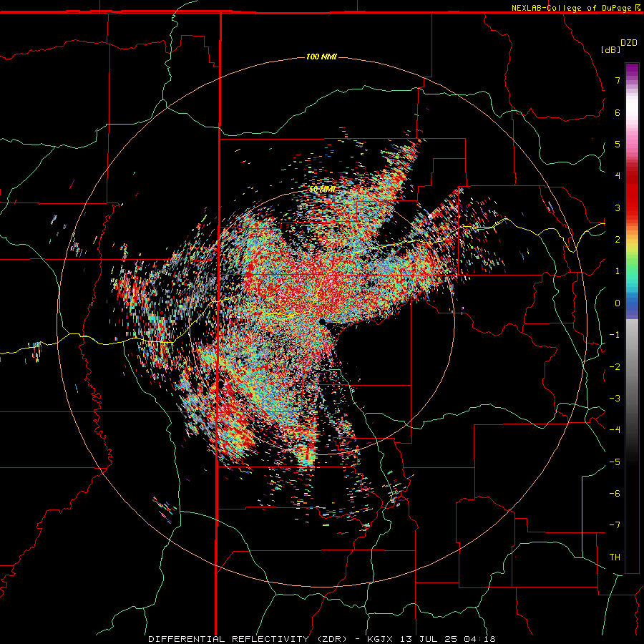
Task: Click the 4 value on the color scale
Action: [618, 176]
